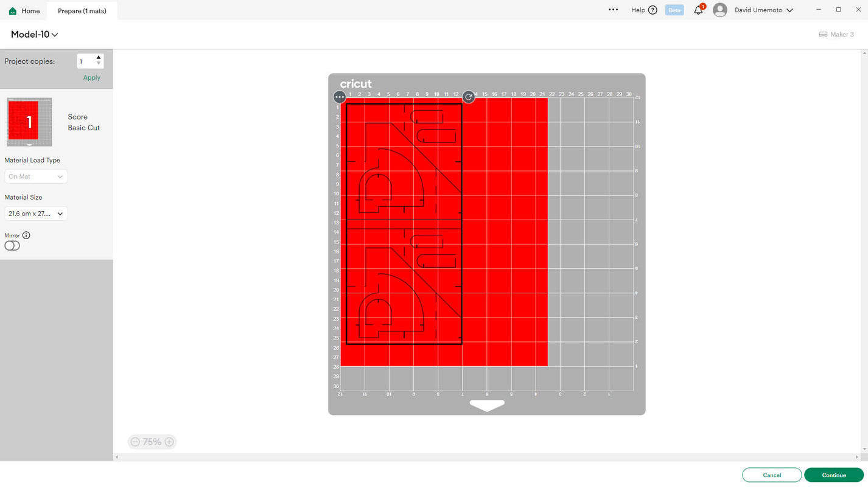Image resolution: width=868 pixels, height=488 pixels.
Task: Click the Mirror info icon
Action: point(26,235)
